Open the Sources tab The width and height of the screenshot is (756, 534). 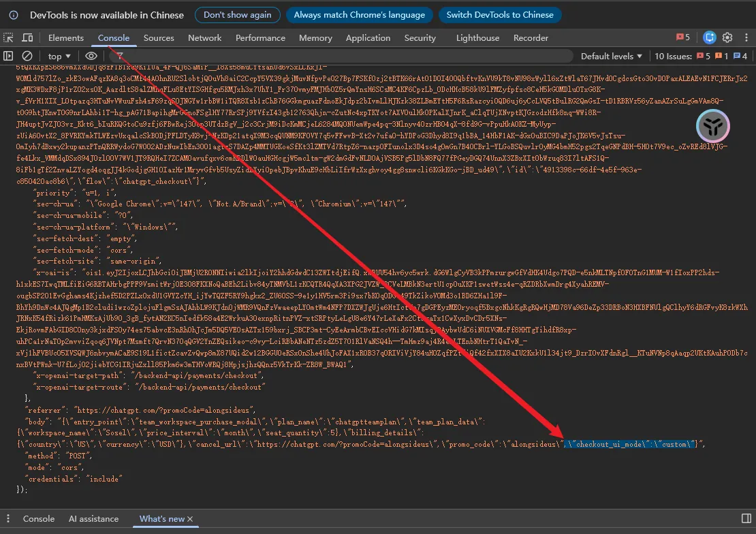tap(159, 37)
